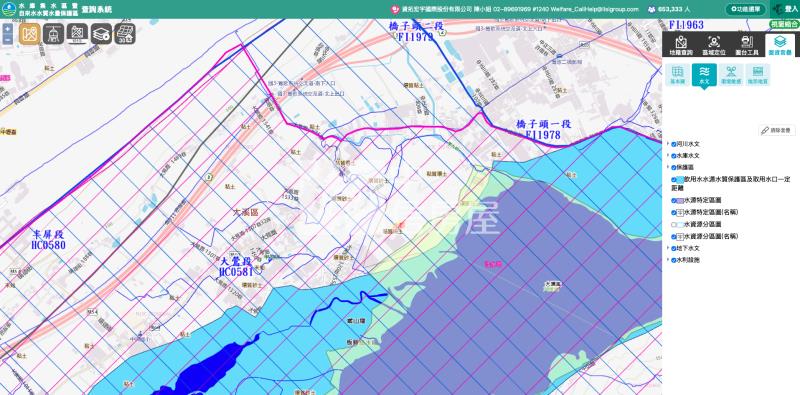Toggle the 水庫水文 checkbox
Screen dimensions: 800x395
(x=674, y=156)
